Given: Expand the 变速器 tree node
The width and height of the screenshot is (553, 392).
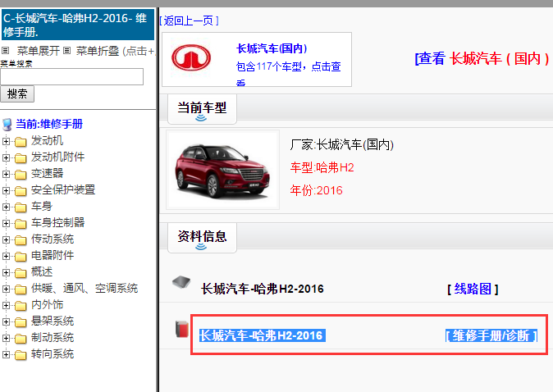Looking at the screenshot, I should point(6,174).
